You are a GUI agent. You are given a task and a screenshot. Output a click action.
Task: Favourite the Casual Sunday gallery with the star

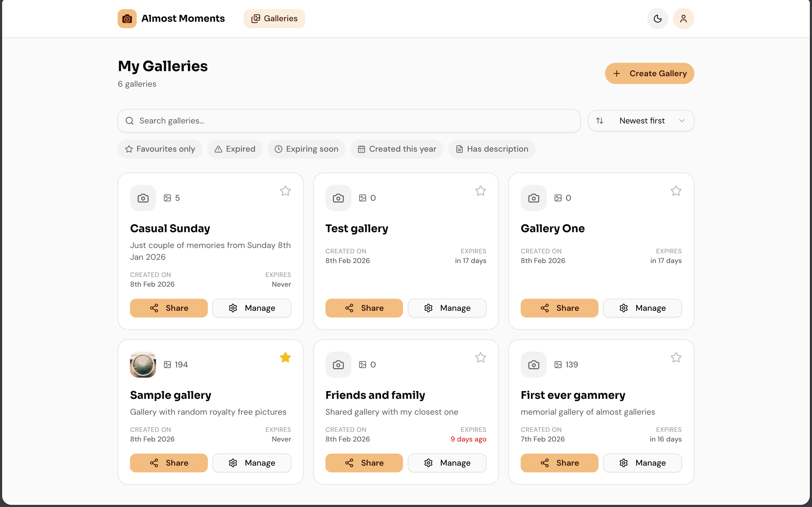click(x=285, y=191)
